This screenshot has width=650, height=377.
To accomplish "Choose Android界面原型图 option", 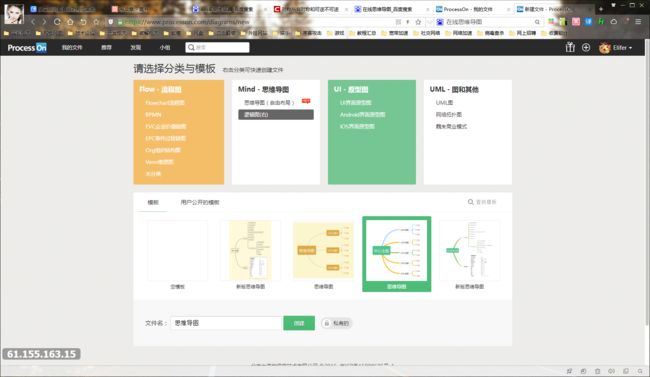I will [x=362, y=114].
